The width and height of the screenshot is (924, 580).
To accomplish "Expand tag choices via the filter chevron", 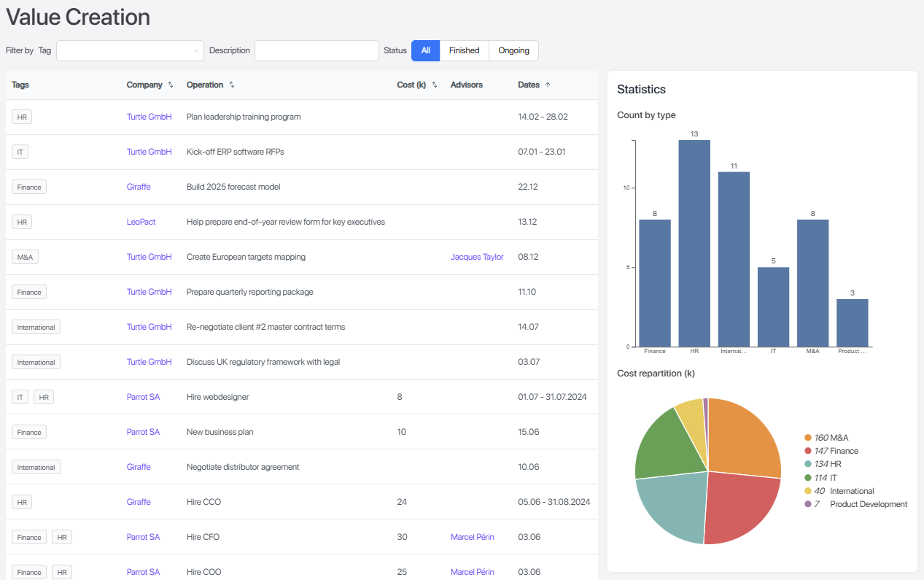I will pos(195,50).
